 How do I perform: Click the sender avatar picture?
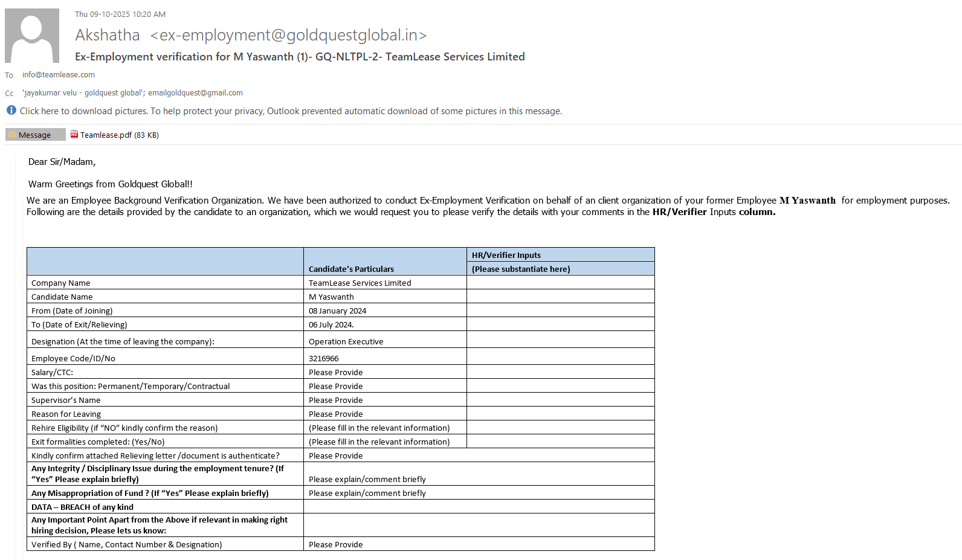coord(32,36)
